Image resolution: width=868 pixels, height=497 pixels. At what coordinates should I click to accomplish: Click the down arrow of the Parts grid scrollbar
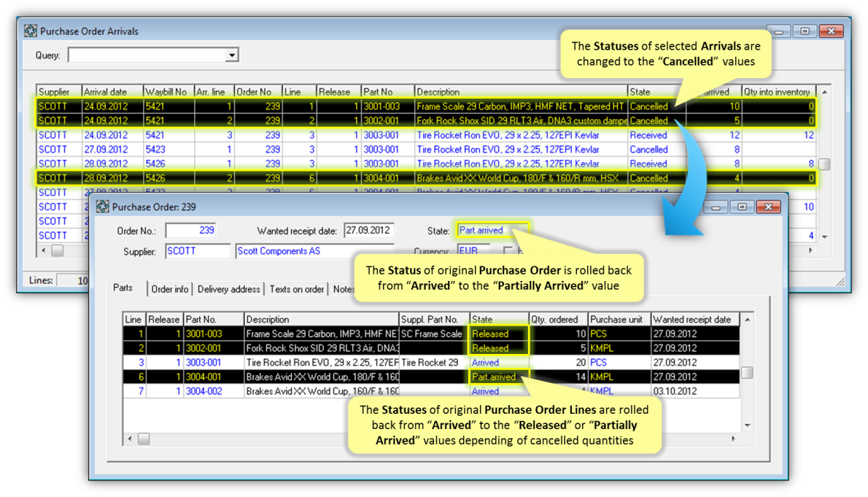pos(748,425)
